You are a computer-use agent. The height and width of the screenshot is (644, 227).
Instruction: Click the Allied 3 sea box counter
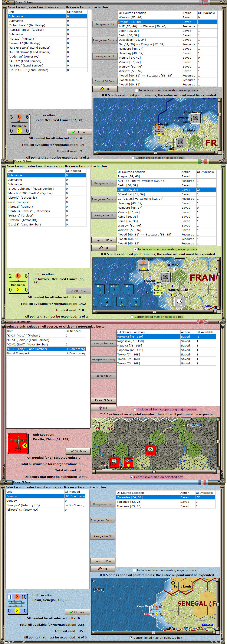point(114,289)
